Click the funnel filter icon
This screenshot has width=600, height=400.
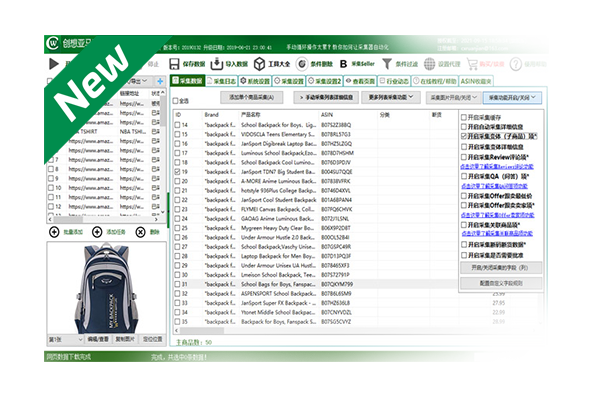[x=387, y=64]
